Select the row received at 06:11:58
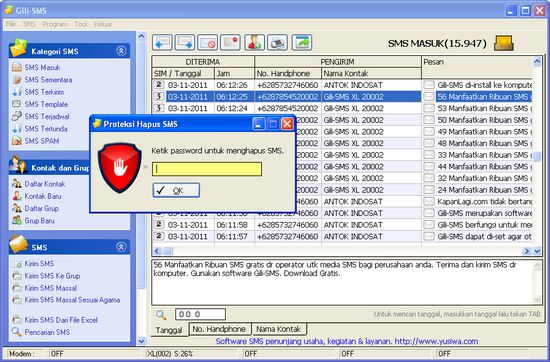The width and height of the screenshot is (550, 362). coord(342,224)
